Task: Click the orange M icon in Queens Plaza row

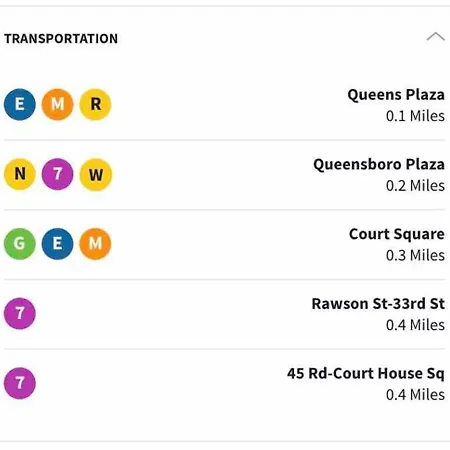Action: [x=57, y=104]
